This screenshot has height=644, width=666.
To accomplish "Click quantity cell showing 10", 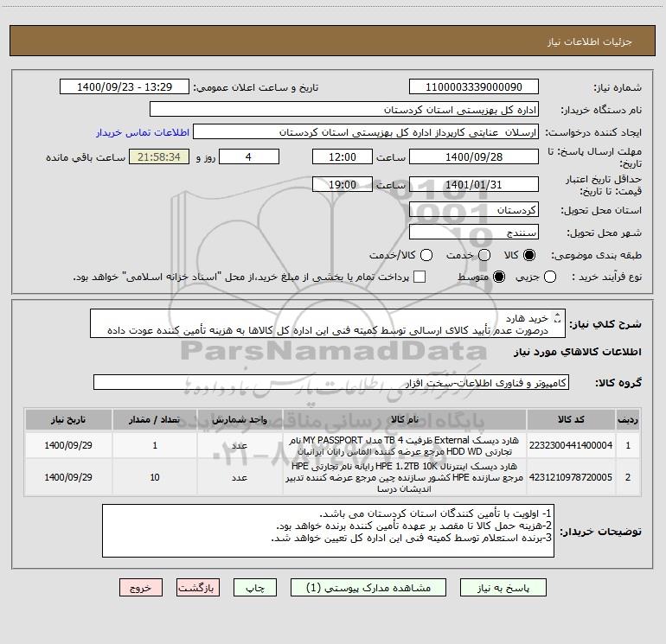I will click(155, 477).
